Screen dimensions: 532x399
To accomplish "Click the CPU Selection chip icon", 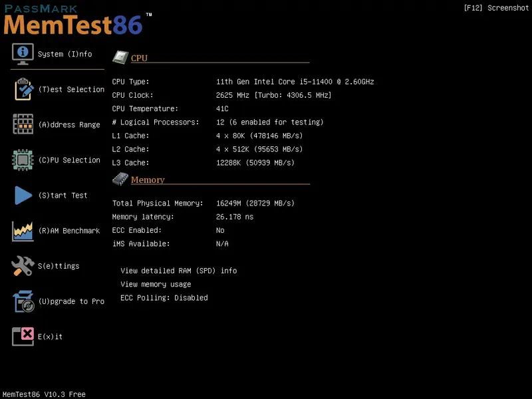I will click(23, 160).
